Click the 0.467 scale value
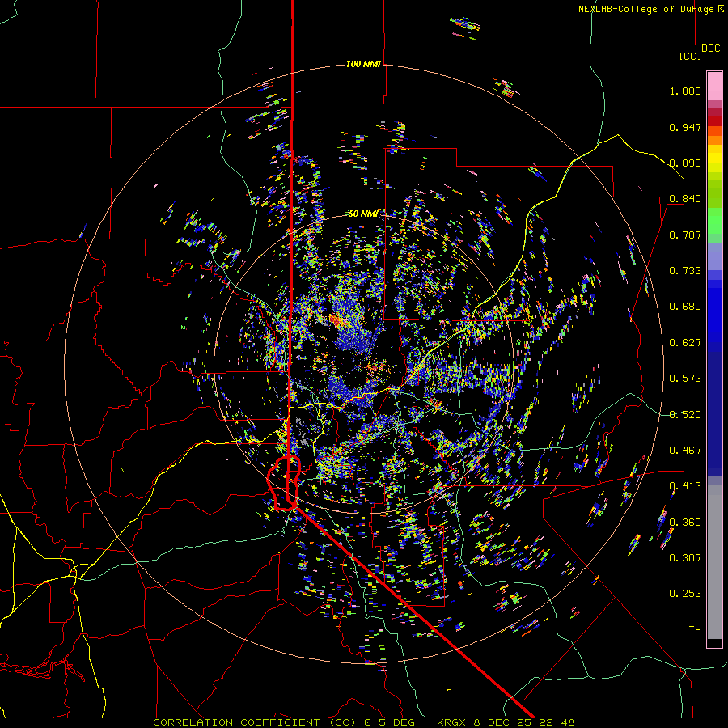Screen dimensions: 728x728 685,451
